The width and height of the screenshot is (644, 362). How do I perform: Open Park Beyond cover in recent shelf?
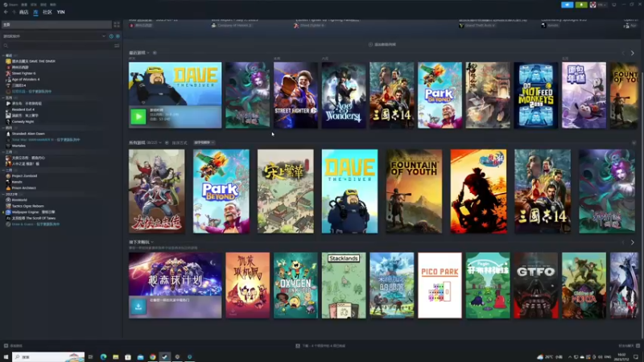click(440, 95)
